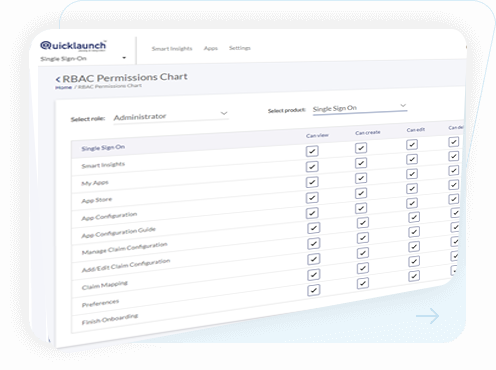Open the Select product Single Sign On dropdown
The width and height of the screenshot is (496, 370).
pos(360,108)
